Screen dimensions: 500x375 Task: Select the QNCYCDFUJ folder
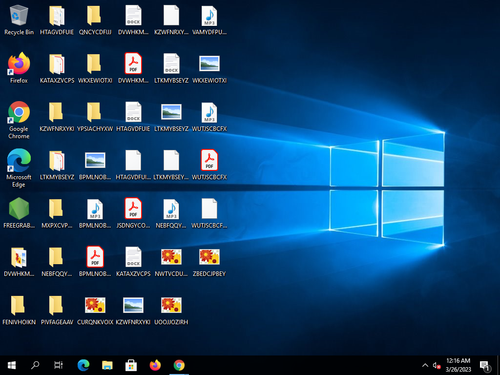tap(95, 20)
